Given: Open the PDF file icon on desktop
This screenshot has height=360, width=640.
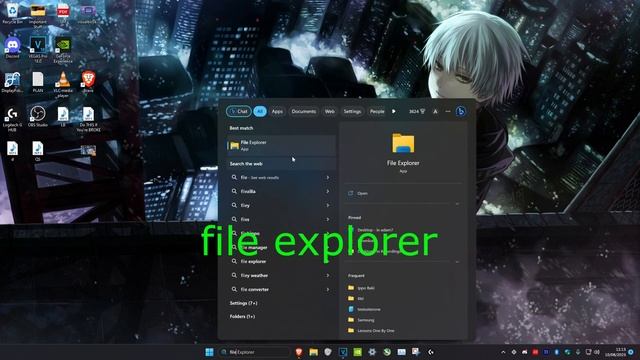Looking at the screenshot, I should [63, 12].
